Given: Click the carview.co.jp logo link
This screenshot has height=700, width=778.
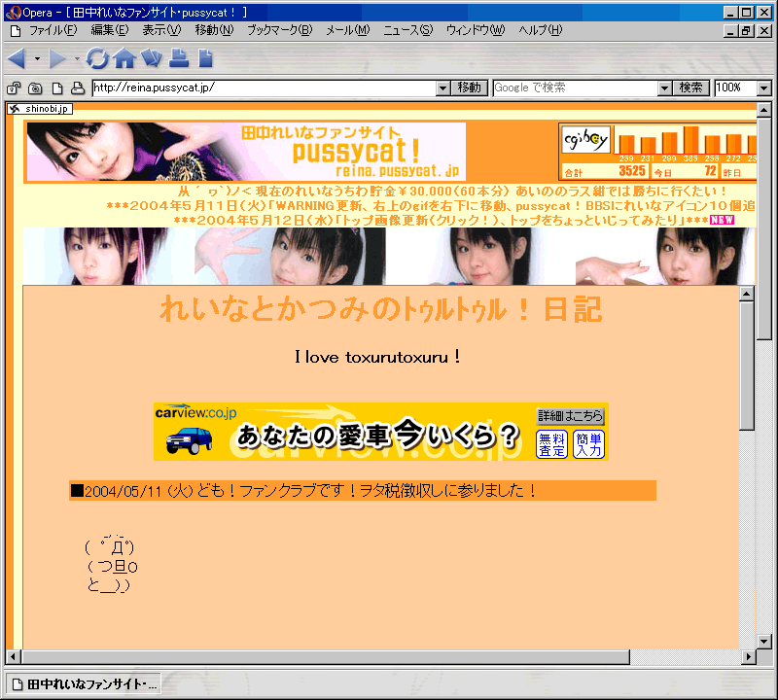Looking at the screenshot, I should 195,412.
